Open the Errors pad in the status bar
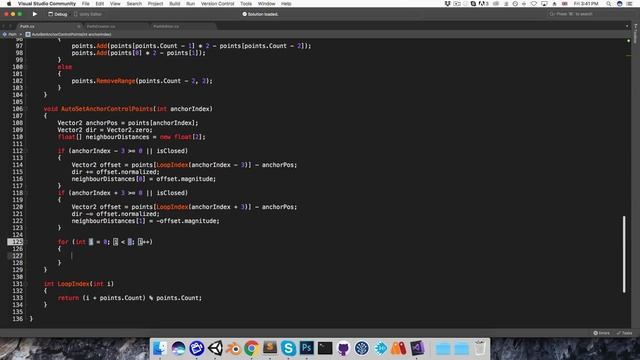This screenshot has width=640, height=360. pos(602,333)
